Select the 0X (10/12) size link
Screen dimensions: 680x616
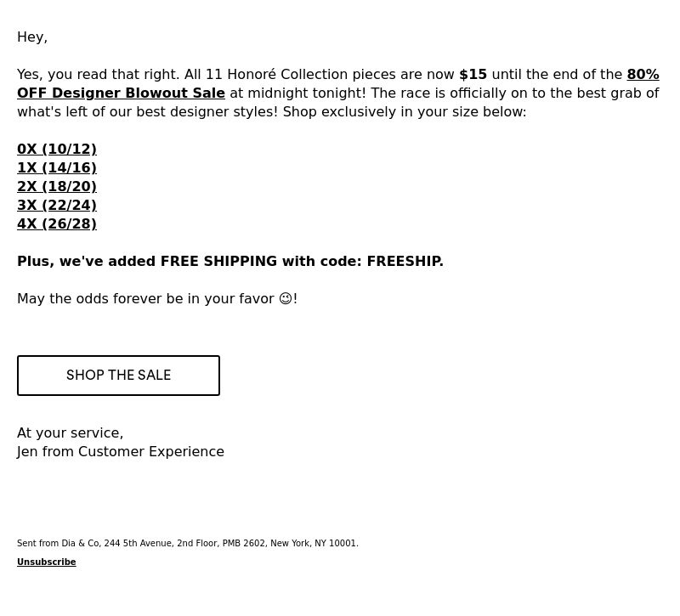tap(57, 150)
